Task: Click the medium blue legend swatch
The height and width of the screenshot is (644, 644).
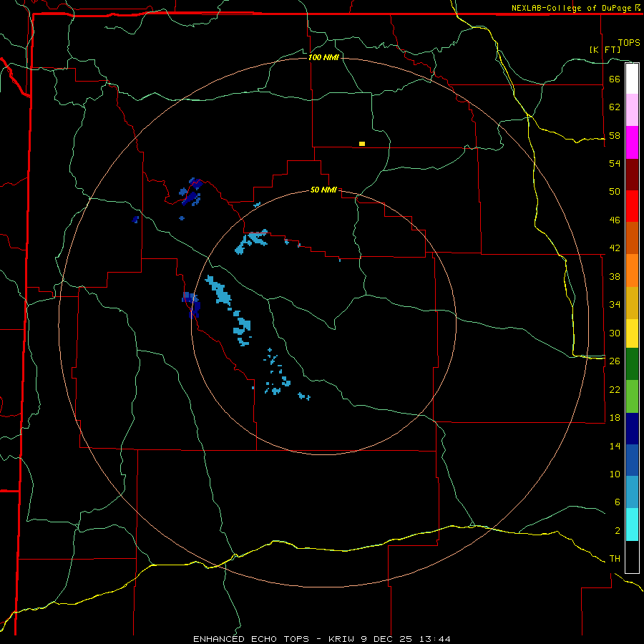Action: (632, 460)
